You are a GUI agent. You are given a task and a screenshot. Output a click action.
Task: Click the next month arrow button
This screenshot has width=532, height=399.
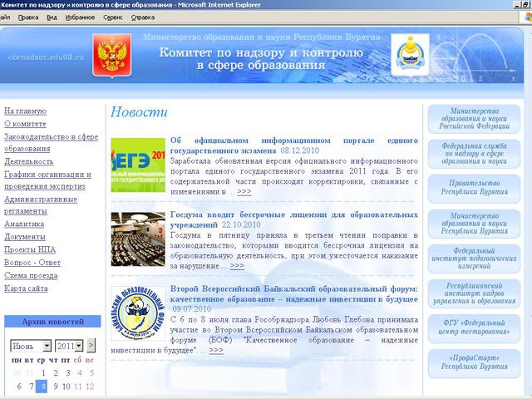[x=91, y=346]
